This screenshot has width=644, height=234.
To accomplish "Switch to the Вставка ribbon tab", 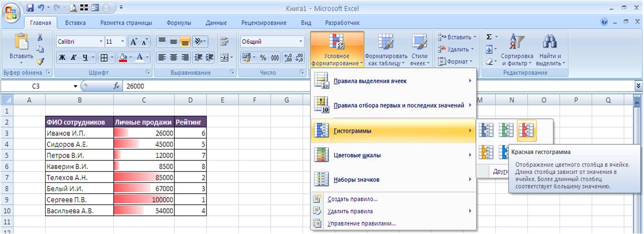I will tap(75, 23).
